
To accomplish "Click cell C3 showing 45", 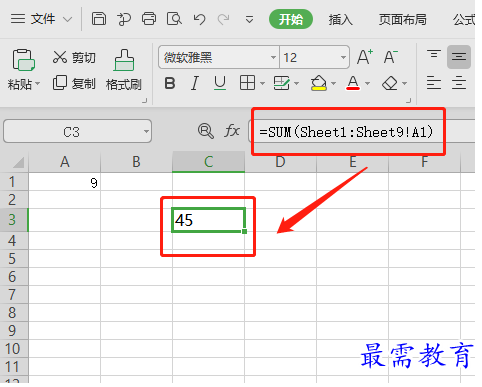I will pyautogui.click(x=208, y=220).
